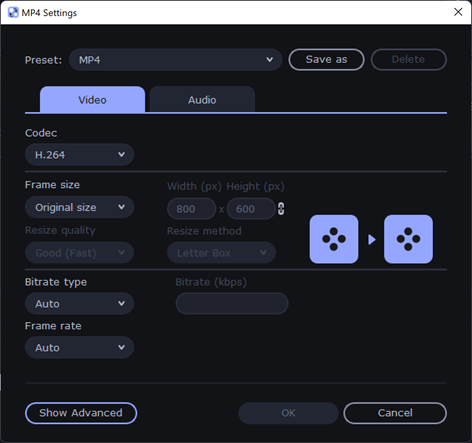Screen dimensions: 472x443
Task: Switch to the Audio tab
Action: (202, 99)
